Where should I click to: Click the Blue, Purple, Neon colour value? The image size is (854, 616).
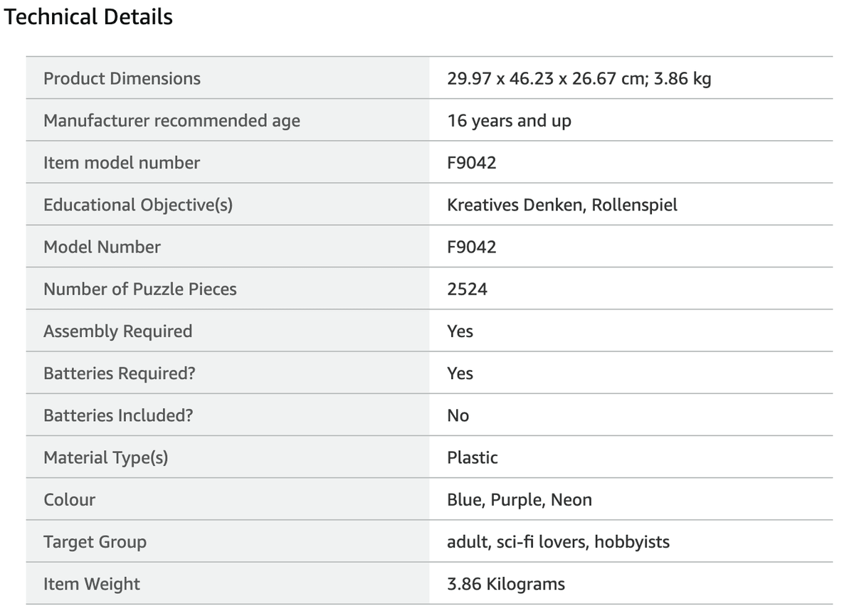click(520, 500)
